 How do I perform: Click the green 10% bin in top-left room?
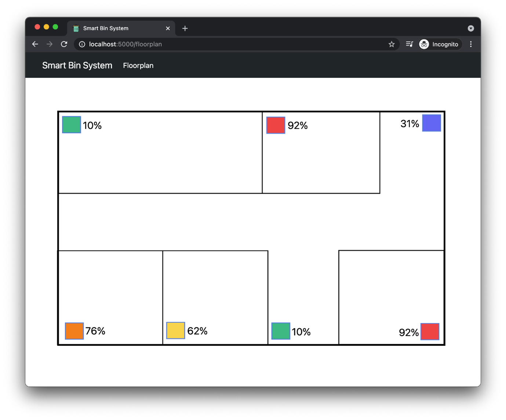(x=72, y=125)
